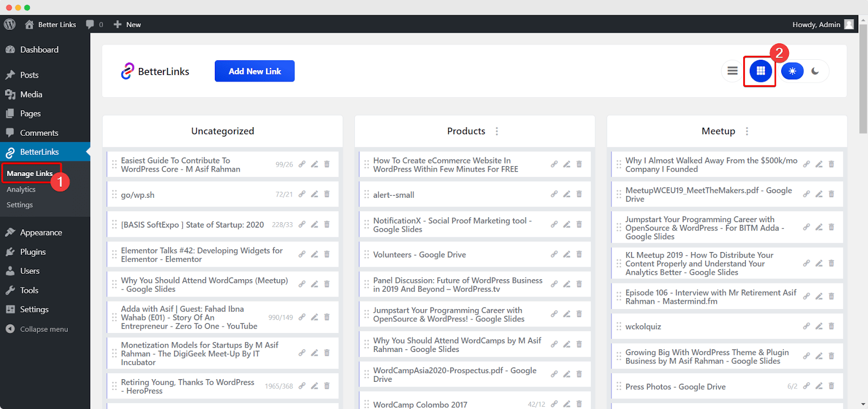The width and height of the screenshot is (868, 409).
Task: Open WordPress Settings menu item
Action: (45, 310)
